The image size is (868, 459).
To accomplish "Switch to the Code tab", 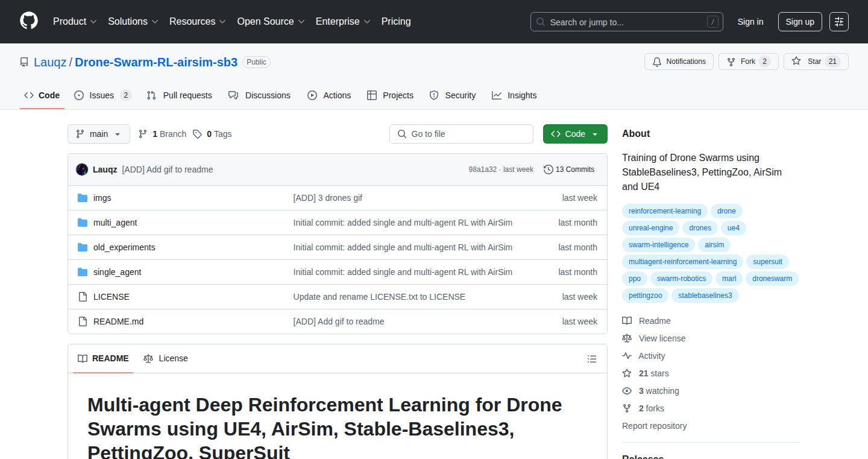I will point(42,95).
